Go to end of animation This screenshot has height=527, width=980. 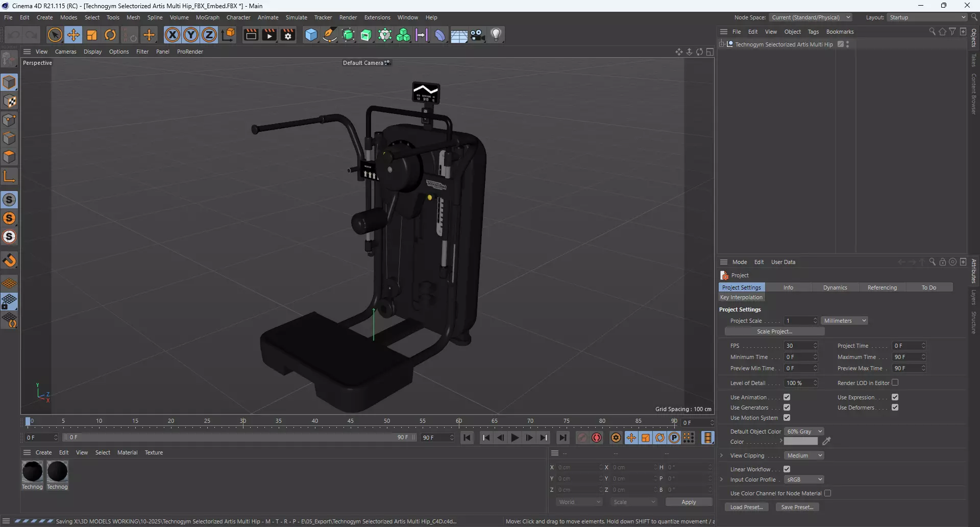pyautogui.click(x=563, y=438)
